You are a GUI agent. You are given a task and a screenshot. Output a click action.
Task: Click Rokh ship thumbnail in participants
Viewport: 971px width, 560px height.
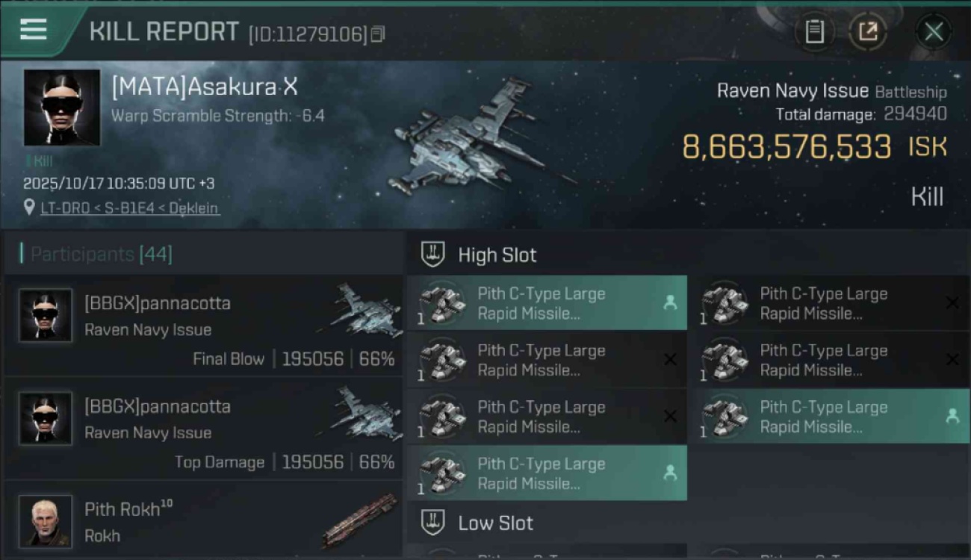coord(361,520)
